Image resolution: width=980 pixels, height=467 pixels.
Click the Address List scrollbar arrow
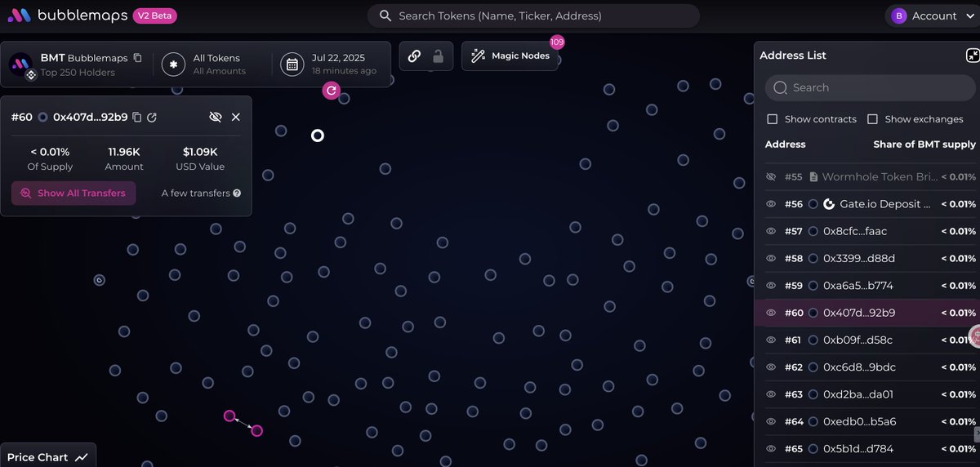point(977,433)
